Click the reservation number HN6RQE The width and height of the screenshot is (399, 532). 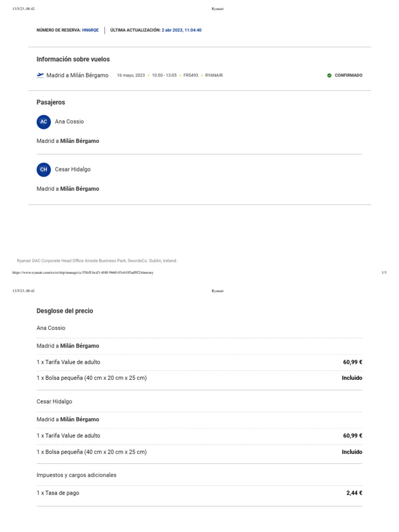tap(90, 30)
